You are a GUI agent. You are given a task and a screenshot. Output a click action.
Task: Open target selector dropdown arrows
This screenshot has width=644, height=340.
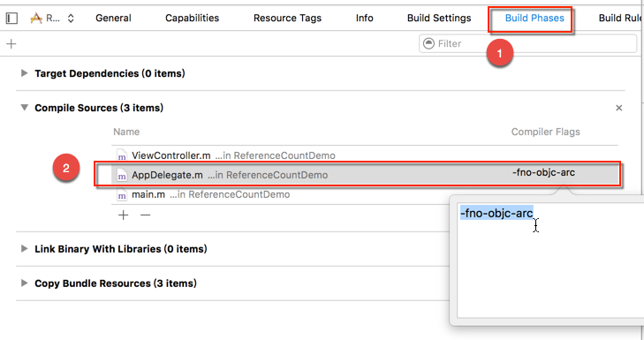(x=71, y=19)
